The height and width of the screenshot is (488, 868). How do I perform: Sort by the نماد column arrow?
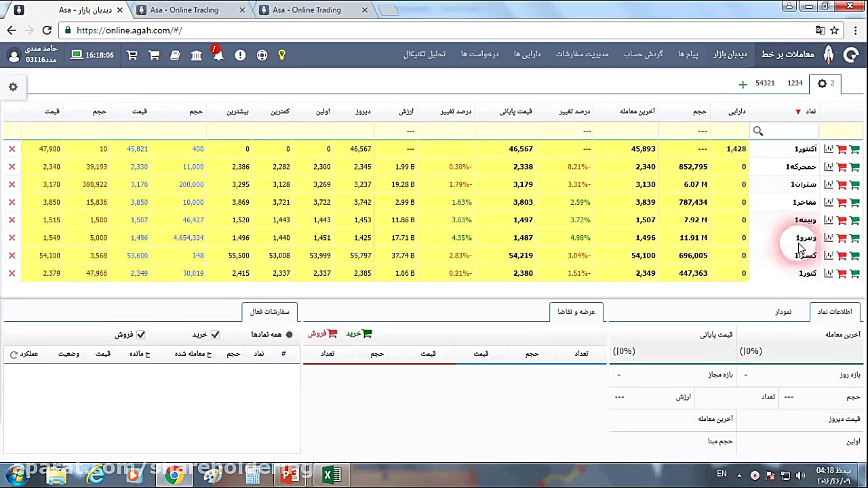[x=798, y=112]
